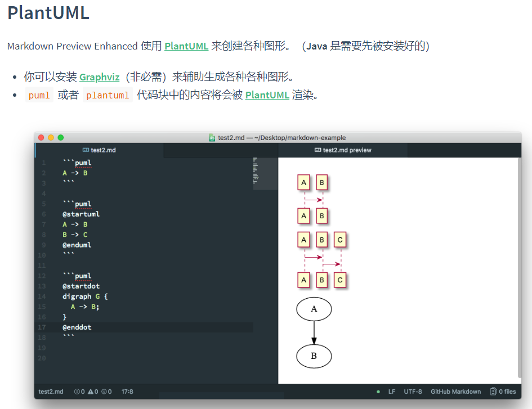Click test2.md in the status bar
Image resolution: width=532 pixels, height=409 pixels.
pos(51,392)
